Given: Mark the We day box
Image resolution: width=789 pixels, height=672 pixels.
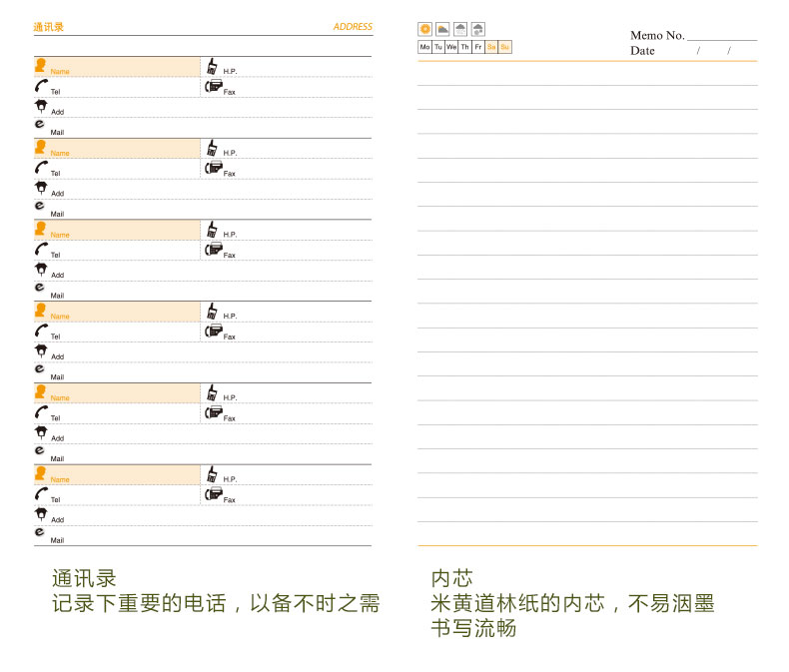Looking at the screenshot, I should point(451,47).
